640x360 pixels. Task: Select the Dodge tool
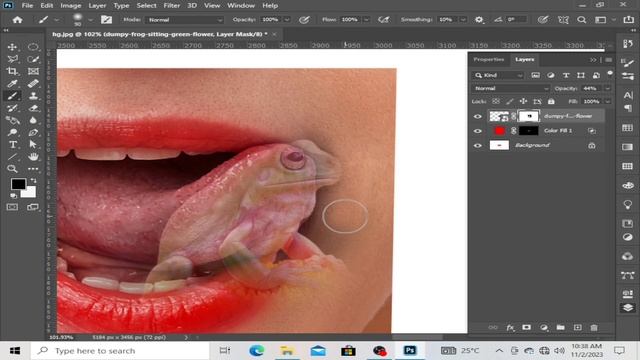tap(12, 132)
